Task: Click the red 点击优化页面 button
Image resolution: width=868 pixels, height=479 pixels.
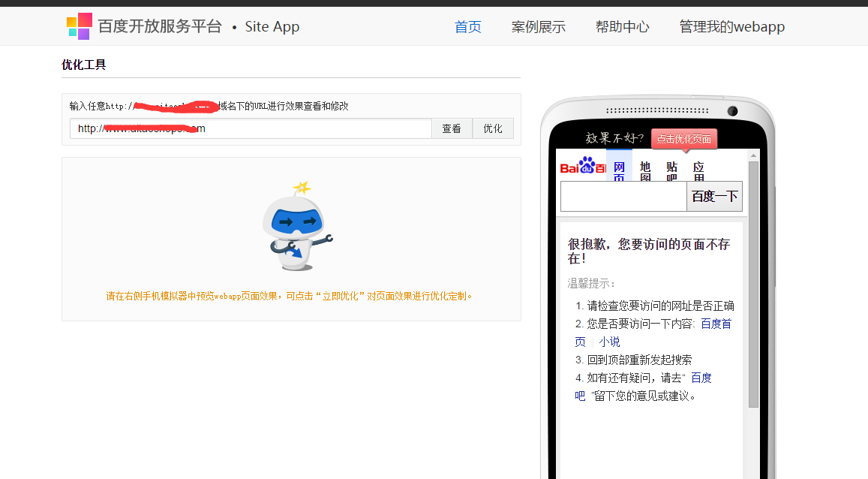Action: click(684, 139)
